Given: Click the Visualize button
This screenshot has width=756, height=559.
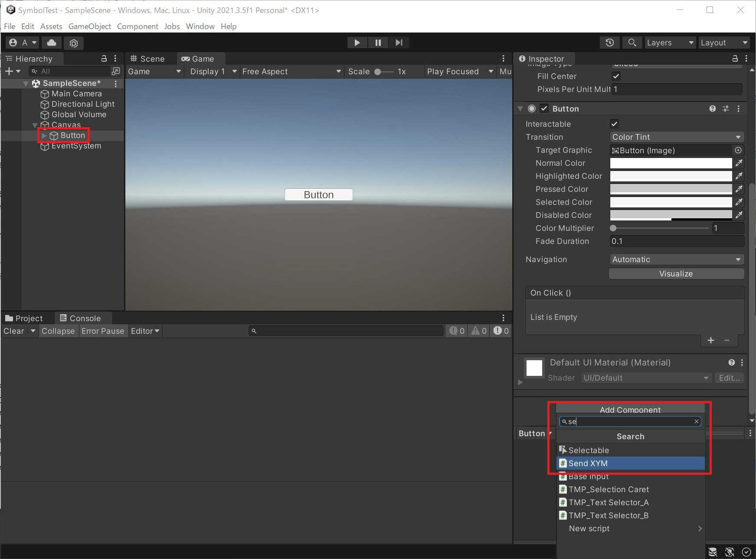Looking at the screenshot, I should (676, 274).
